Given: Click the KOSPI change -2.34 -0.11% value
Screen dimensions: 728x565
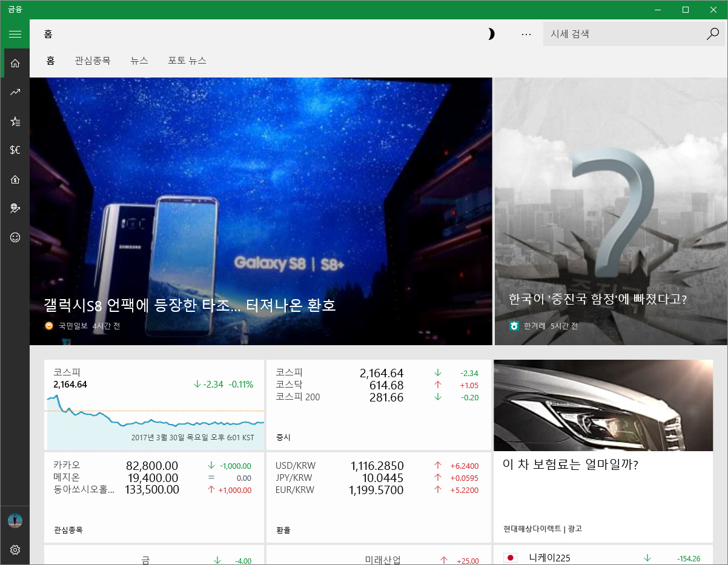Looking at the screenshot, I should point(223,385).
